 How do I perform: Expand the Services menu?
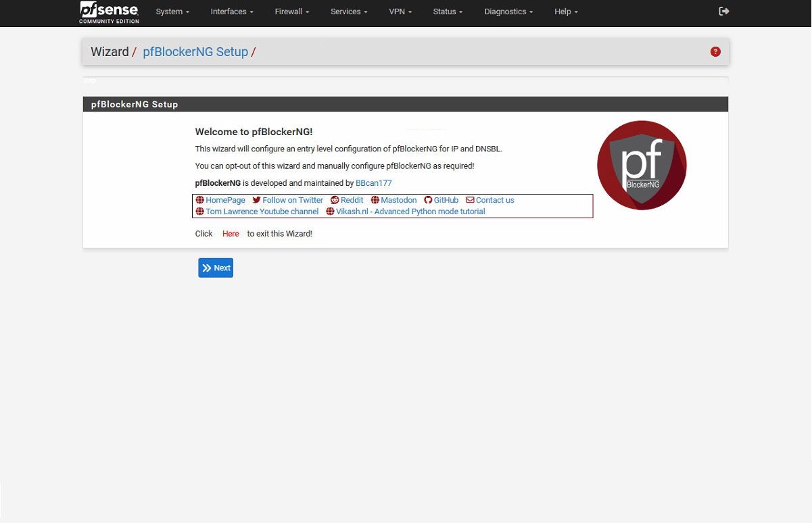pos(349,11)
